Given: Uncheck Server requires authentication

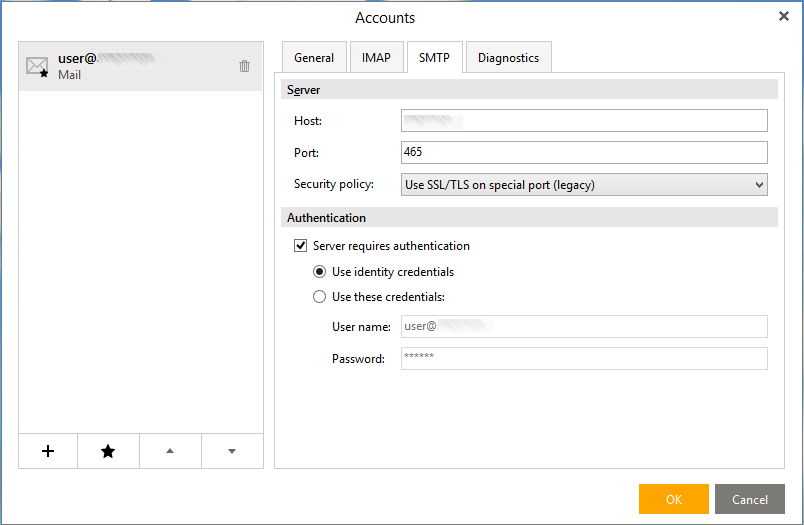Looking at the screenshot, I should (x=300, y=246).
